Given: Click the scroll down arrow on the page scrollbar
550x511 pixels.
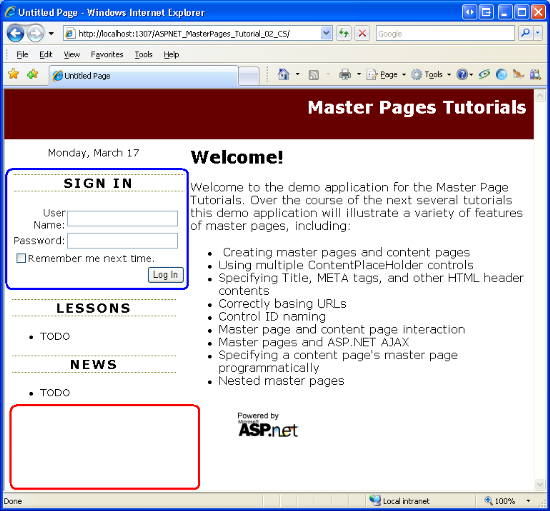Looking at the screenshot, I should (x=539, y=484).
